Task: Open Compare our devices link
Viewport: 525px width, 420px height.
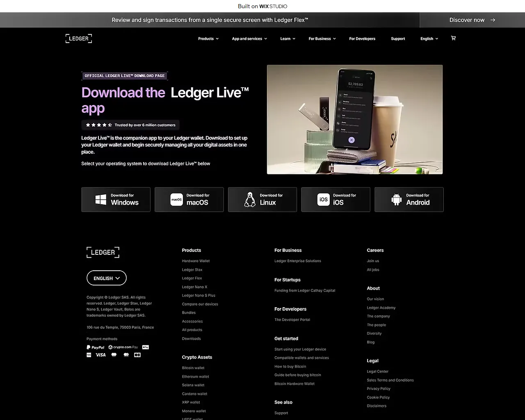Action: [x=200, y=304]
